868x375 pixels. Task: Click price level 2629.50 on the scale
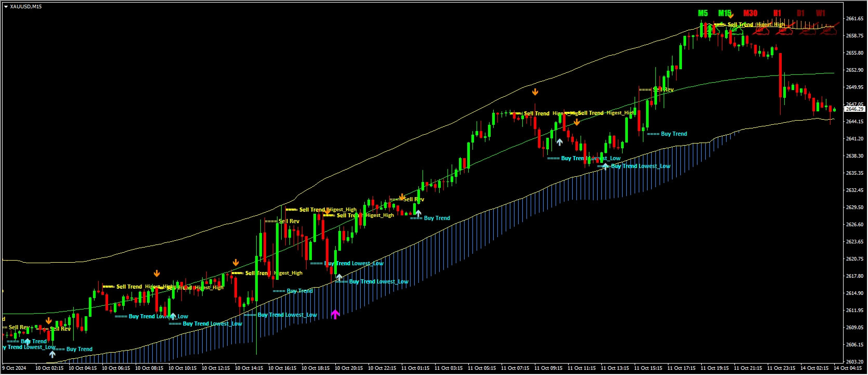click(x=854, y=208)
